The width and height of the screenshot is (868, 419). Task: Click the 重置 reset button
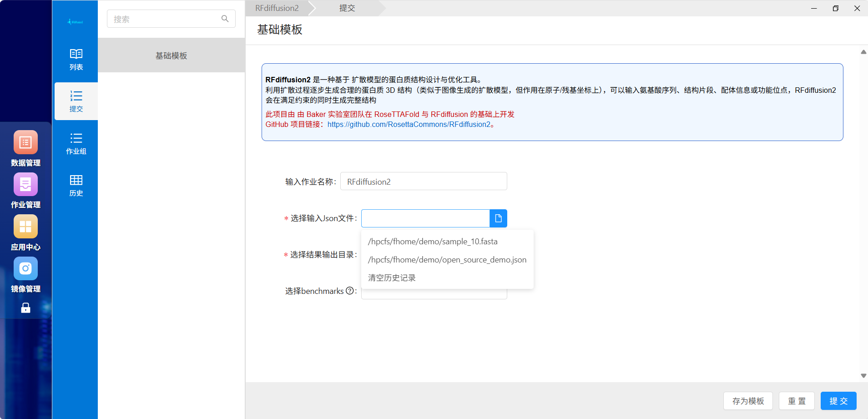(797, 401)
